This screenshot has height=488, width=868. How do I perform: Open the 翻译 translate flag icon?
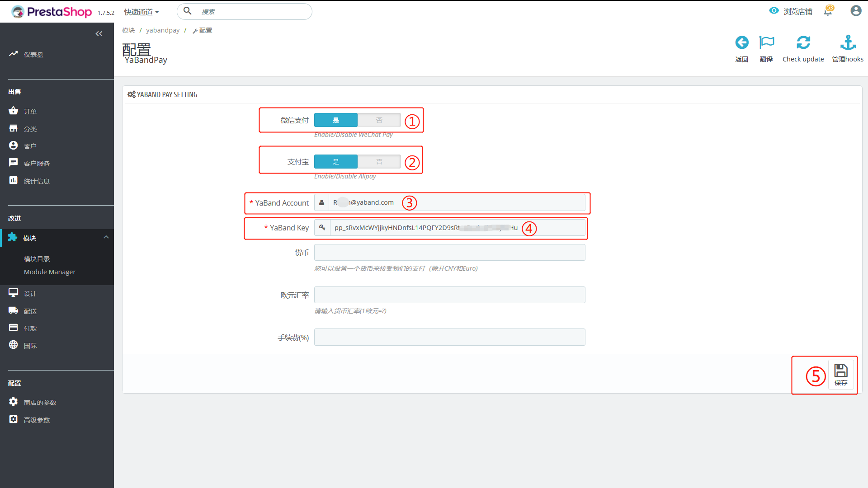[766, 43]
